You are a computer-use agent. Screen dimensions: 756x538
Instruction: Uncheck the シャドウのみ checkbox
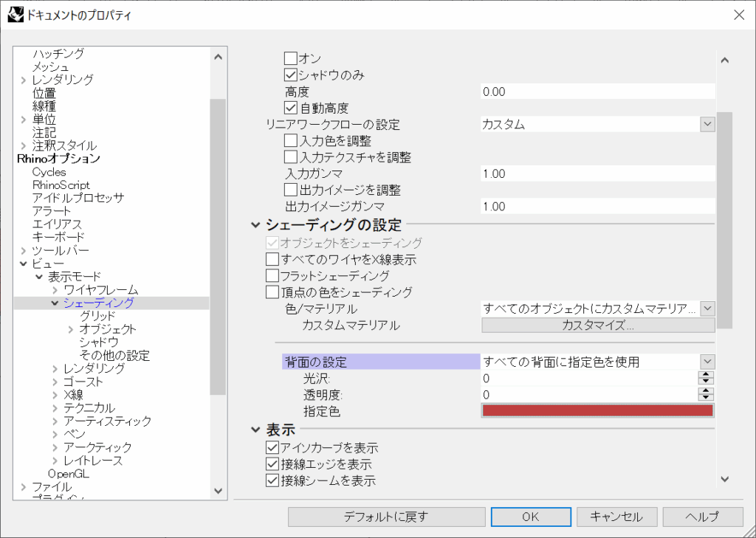[x=291, y=75]
